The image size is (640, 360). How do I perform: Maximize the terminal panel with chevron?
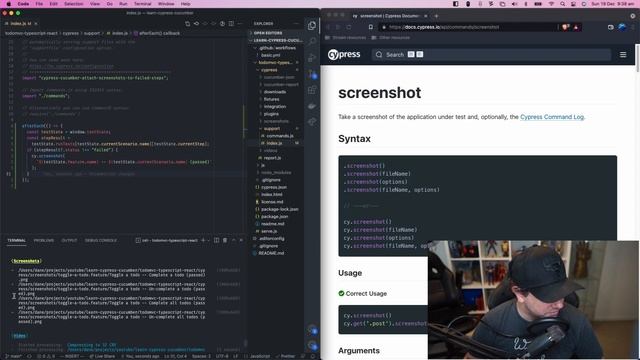tap(233, 240)
